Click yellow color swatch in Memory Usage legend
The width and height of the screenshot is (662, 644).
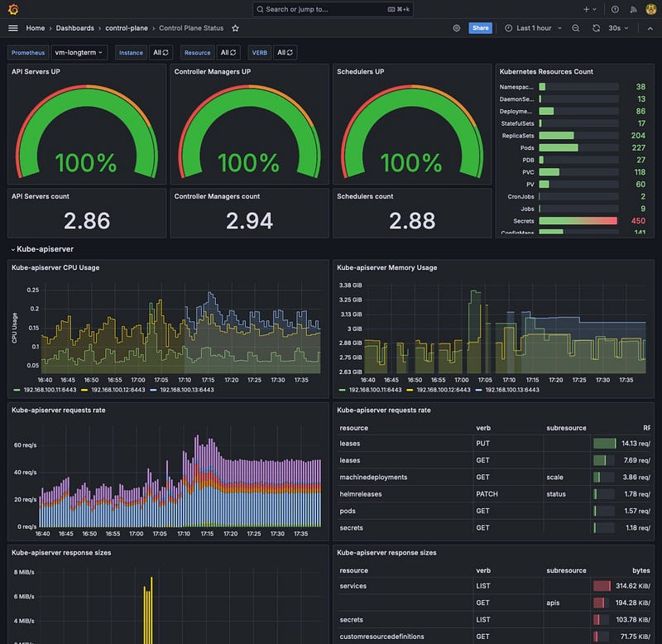click(410, 390)
